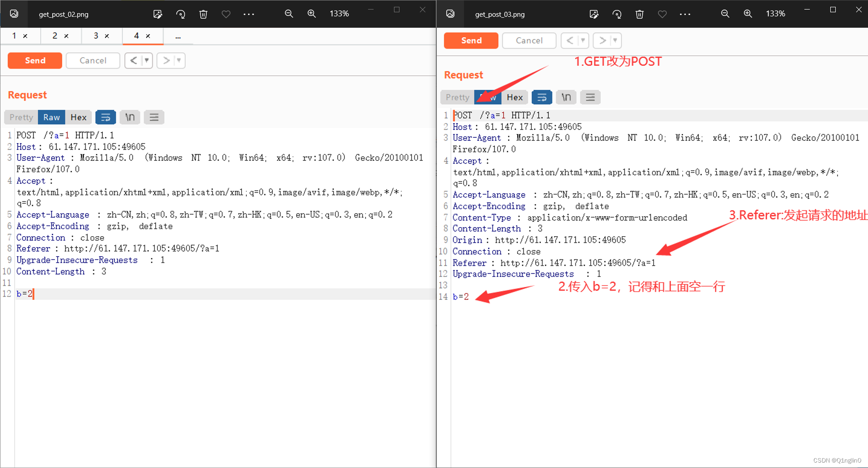Go to next request in left window history
This screenshot has height=468, width=868.
(166, 60)
